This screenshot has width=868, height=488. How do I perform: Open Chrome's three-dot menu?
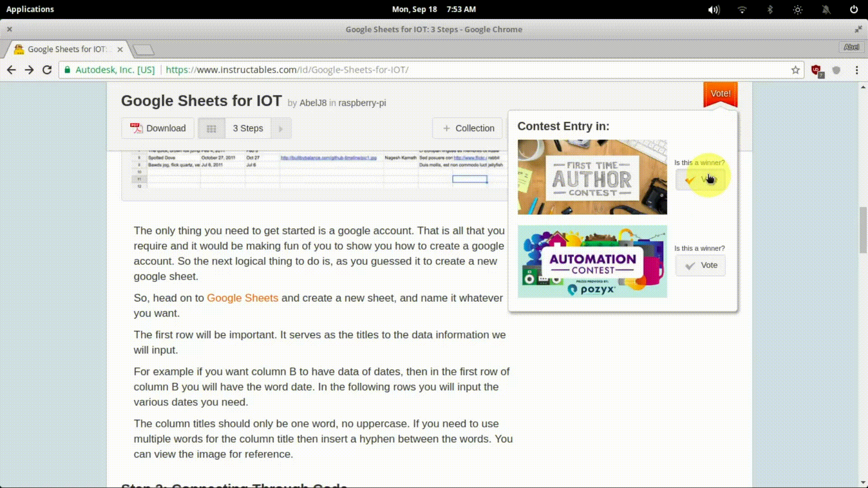857,70
